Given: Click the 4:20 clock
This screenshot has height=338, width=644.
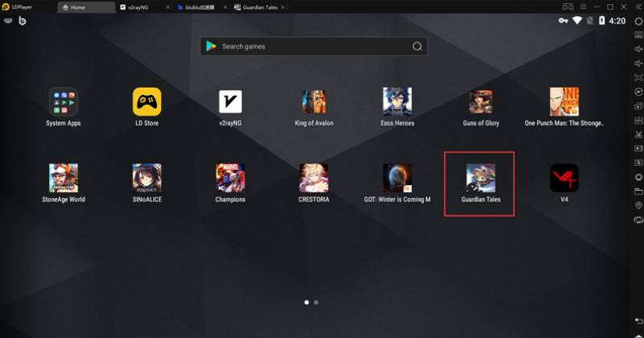Looking at the screenshot, I should click(617, 21).
